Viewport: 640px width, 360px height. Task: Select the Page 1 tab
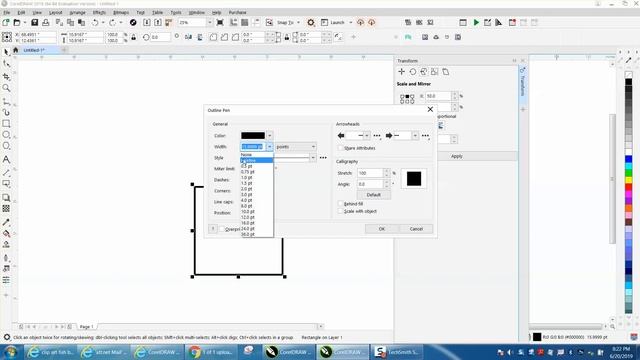click(87, 327)
